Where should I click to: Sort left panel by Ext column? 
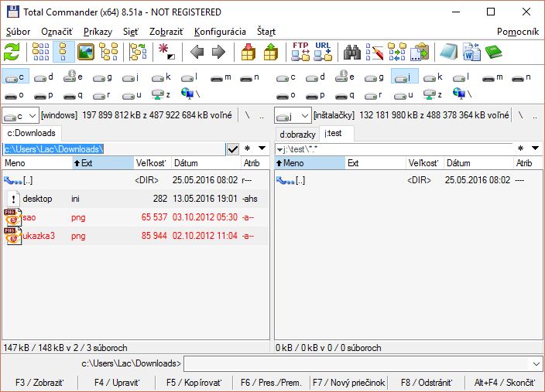pos(103,163)
